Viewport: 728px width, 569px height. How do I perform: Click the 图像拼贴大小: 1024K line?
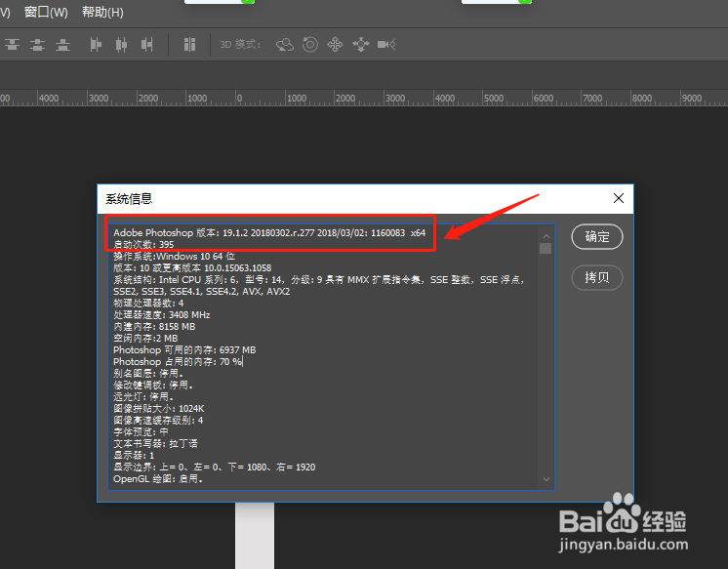(159, 408)
